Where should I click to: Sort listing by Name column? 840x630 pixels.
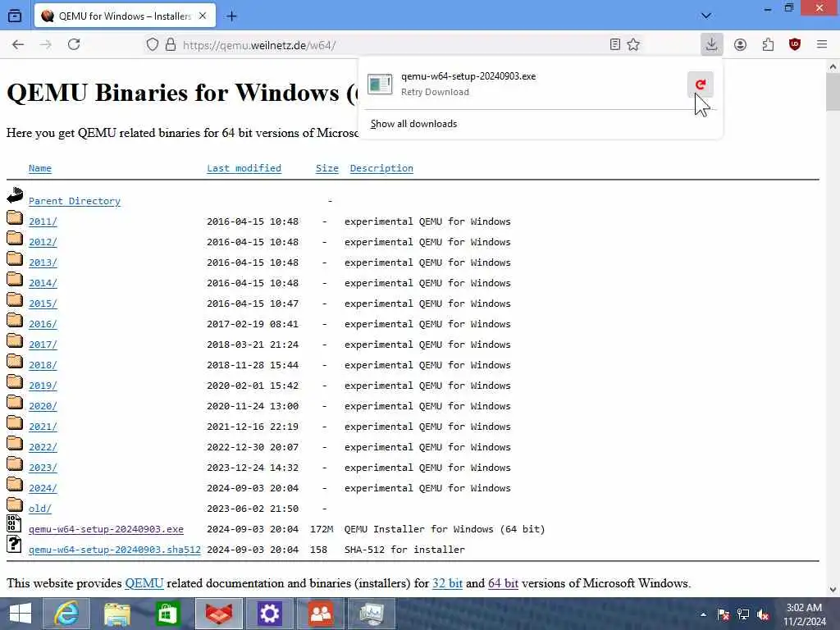coord(40,168)
